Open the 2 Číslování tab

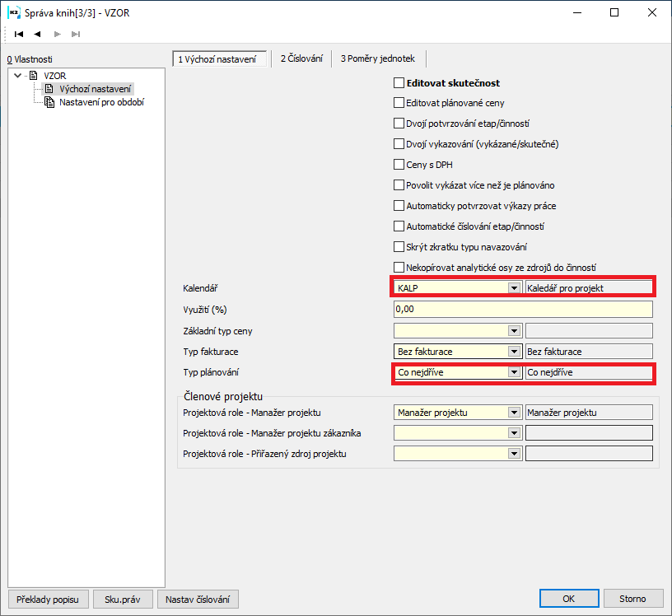click(x=301, y=58)
